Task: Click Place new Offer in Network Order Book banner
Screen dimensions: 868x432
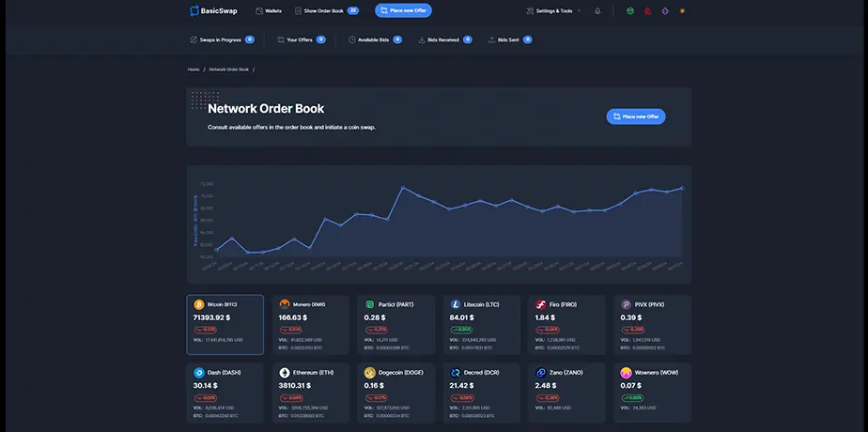Action: (635, 116)
